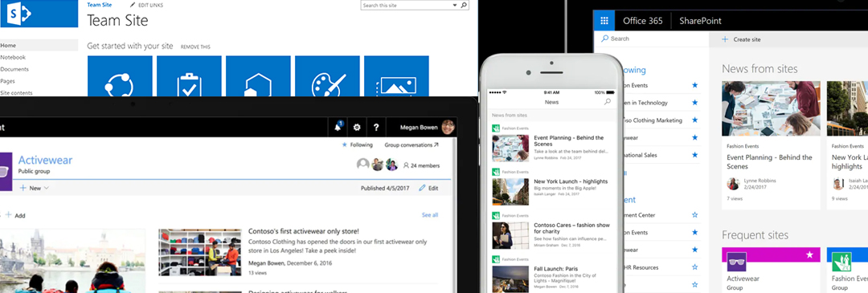
Task: Click the activewear store shelves thumbnail
Action: (x=200, y=252)
